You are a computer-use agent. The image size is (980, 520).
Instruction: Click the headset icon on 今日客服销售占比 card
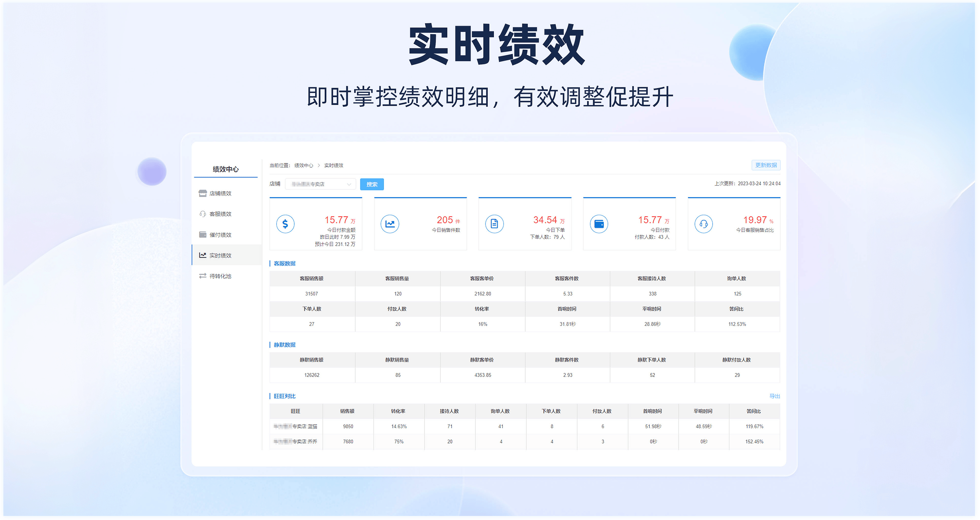click(703, 224)
